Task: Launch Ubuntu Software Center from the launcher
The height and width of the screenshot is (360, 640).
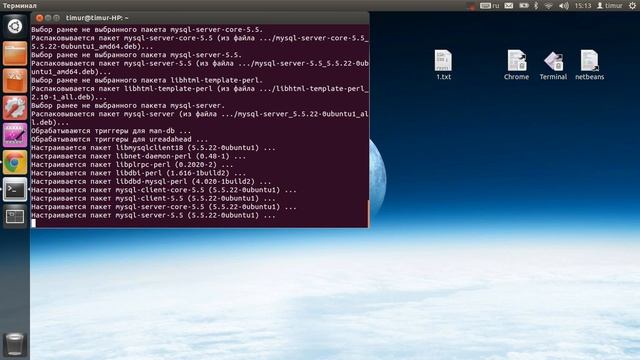Action: pos(15,80)
